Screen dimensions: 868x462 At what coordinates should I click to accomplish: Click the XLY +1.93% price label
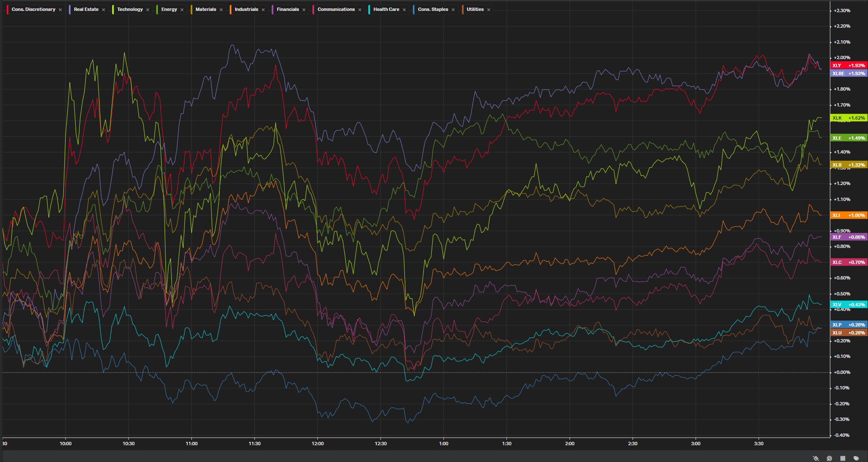click(x=849, y=65)
